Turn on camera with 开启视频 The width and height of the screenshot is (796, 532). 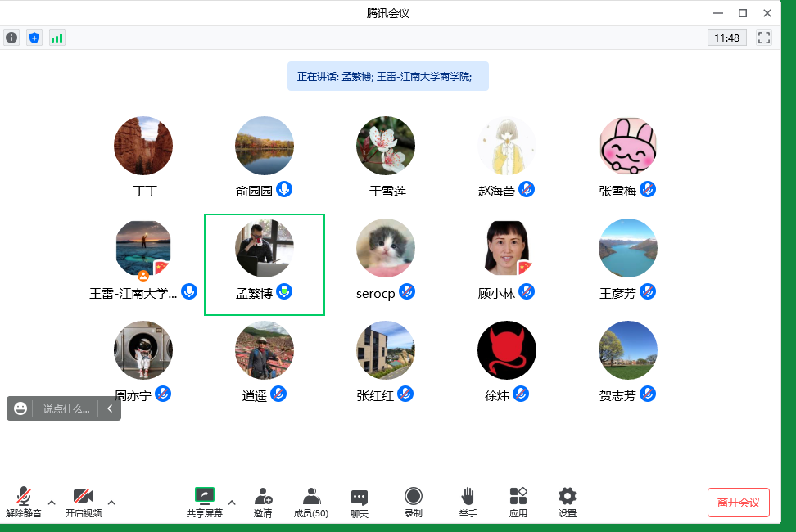click(x=83, y=502)
